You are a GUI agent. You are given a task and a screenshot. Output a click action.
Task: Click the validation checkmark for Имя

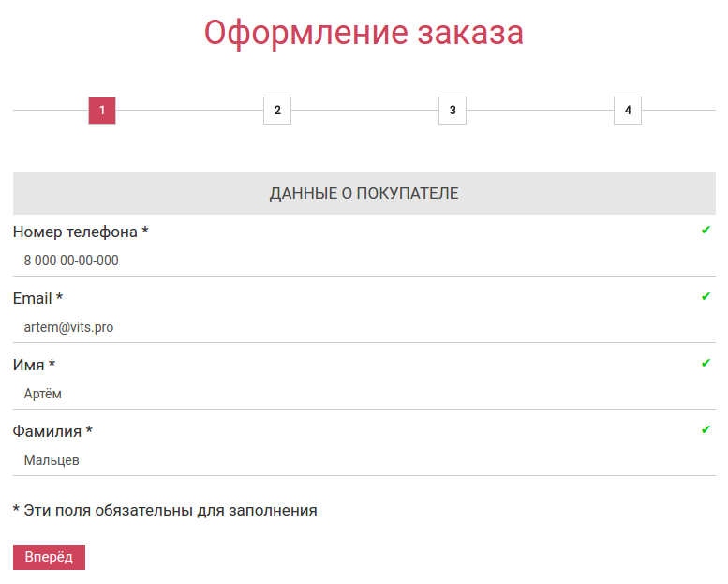pyautogui.click(x=706, y=364)
